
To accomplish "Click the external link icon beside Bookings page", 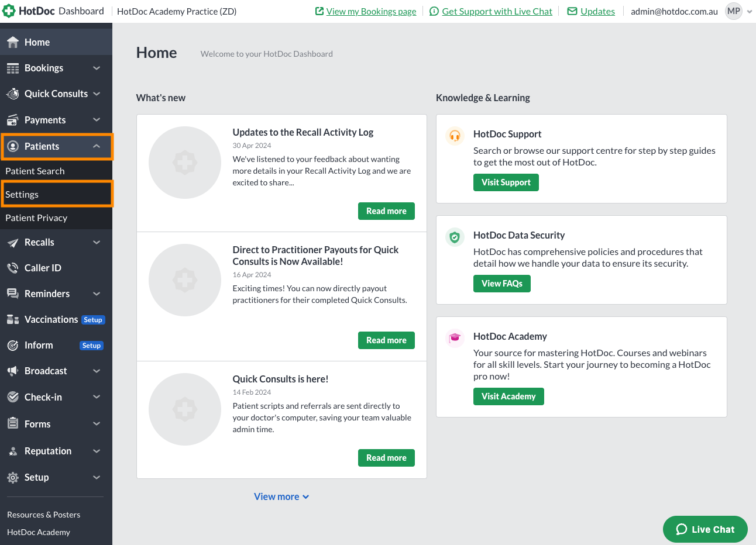I will coord(319,11).
